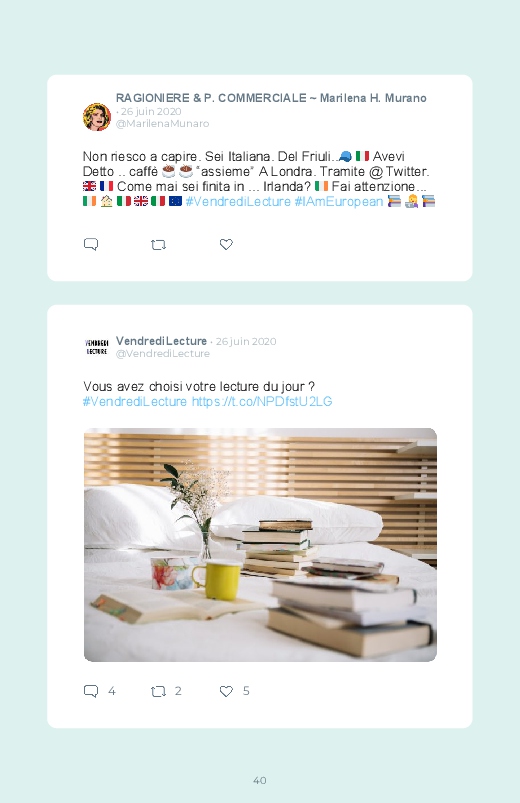
Task: Open the #IAmEuropean hashtag
Action: [339, 202]
